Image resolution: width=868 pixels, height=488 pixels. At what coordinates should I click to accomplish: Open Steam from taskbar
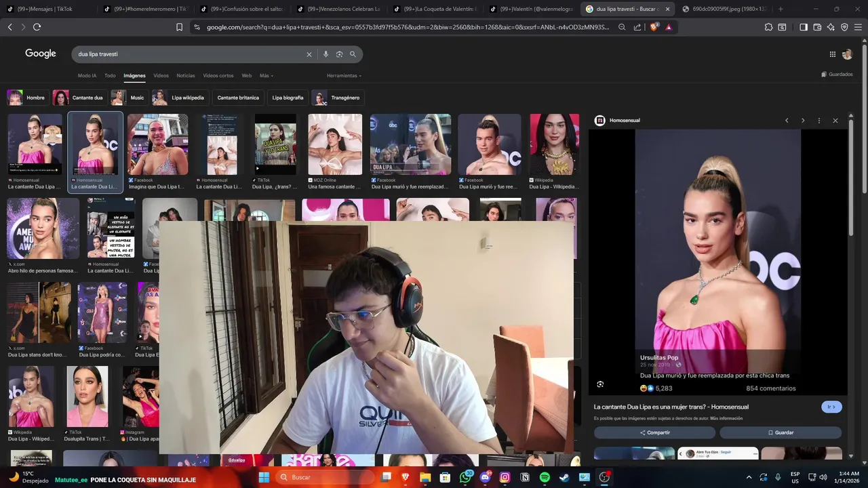coord(564,477)
